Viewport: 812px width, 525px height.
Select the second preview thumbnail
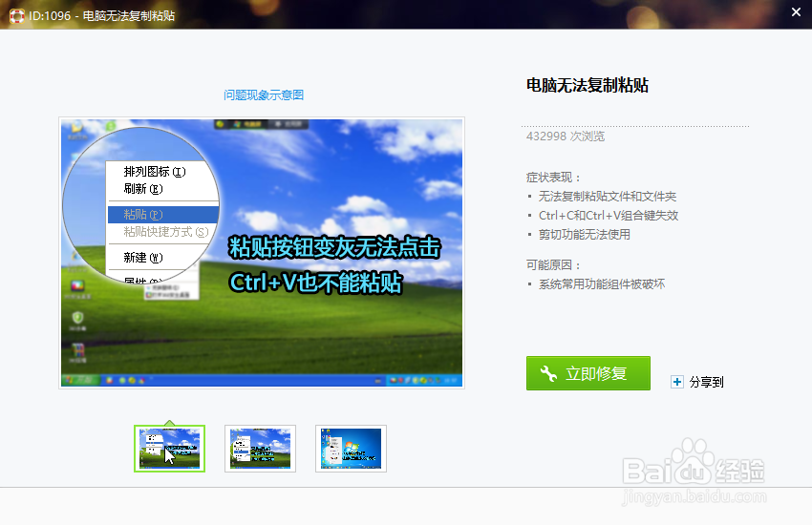(x=260, y=449)
